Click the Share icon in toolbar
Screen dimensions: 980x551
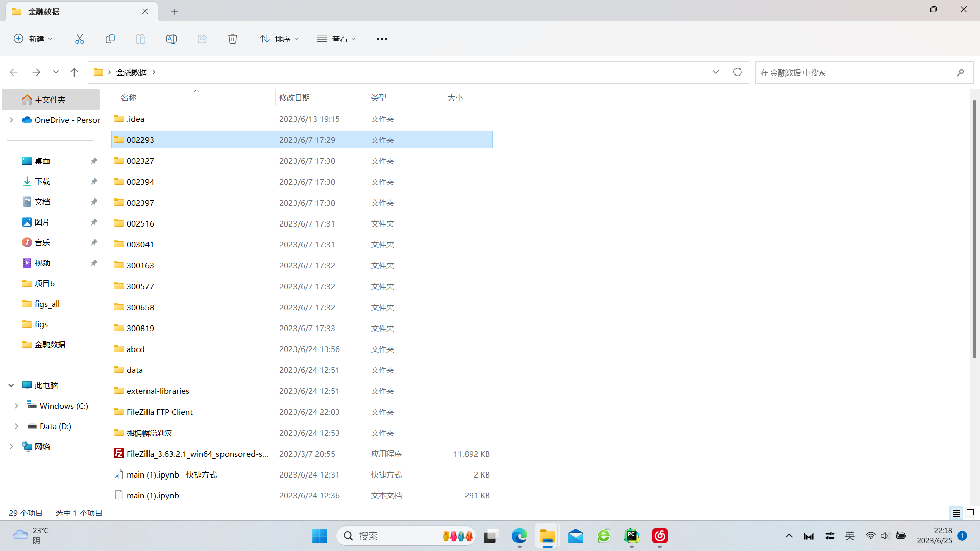[x=202, y=39]
